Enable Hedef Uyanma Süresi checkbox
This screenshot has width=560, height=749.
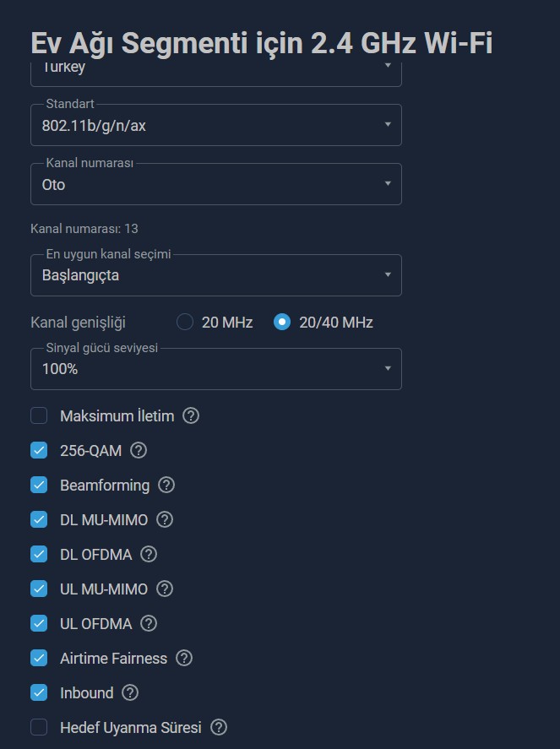39,728
